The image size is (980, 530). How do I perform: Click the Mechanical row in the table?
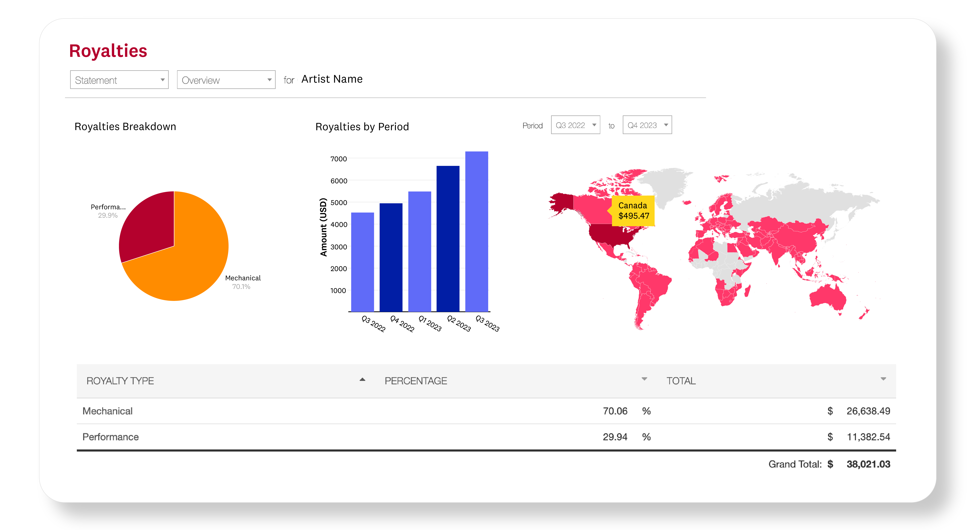(107, 411)
